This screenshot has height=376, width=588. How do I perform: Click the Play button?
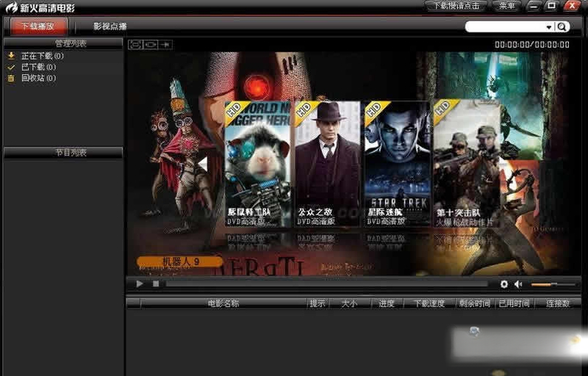point(140,284)
